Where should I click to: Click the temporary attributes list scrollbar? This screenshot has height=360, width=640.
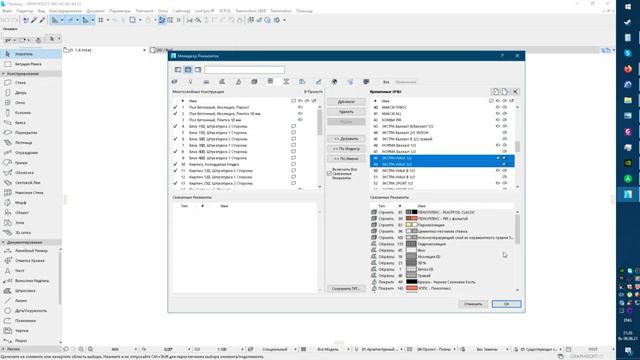(x=517, y=146)
